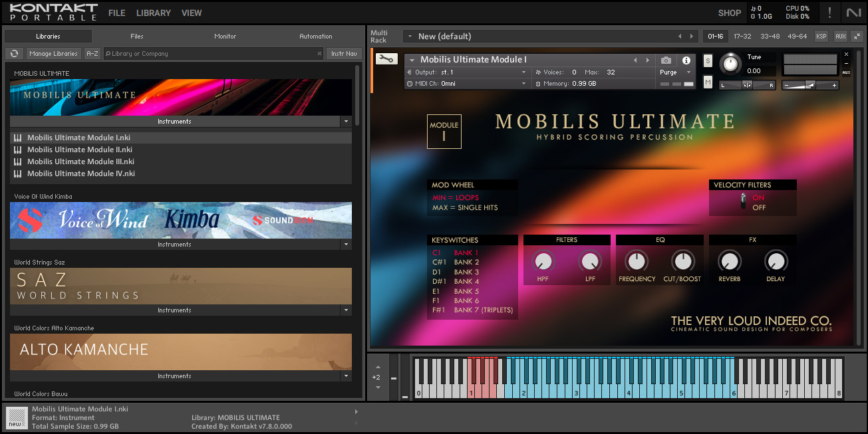Click the refresh libraries icon
This screenshot has height=434, width=868.
pyautogui.click(x=14, y=54)
